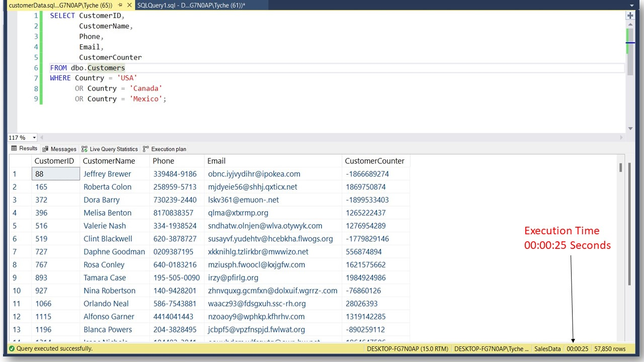Click the 'Canada' string in the query
Viewport: 644px width, 362px height.
146,88
